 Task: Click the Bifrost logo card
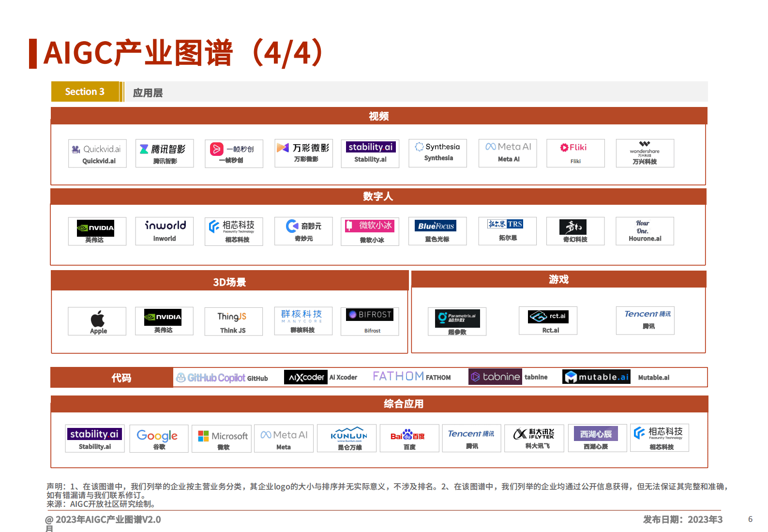point(370,321)
